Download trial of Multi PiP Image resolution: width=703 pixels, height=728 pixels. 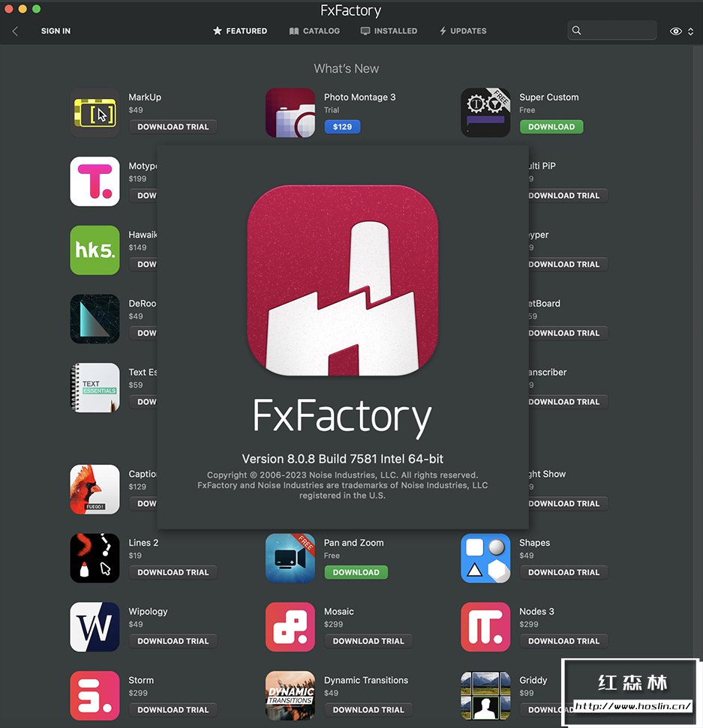click(x=568, y=196)
